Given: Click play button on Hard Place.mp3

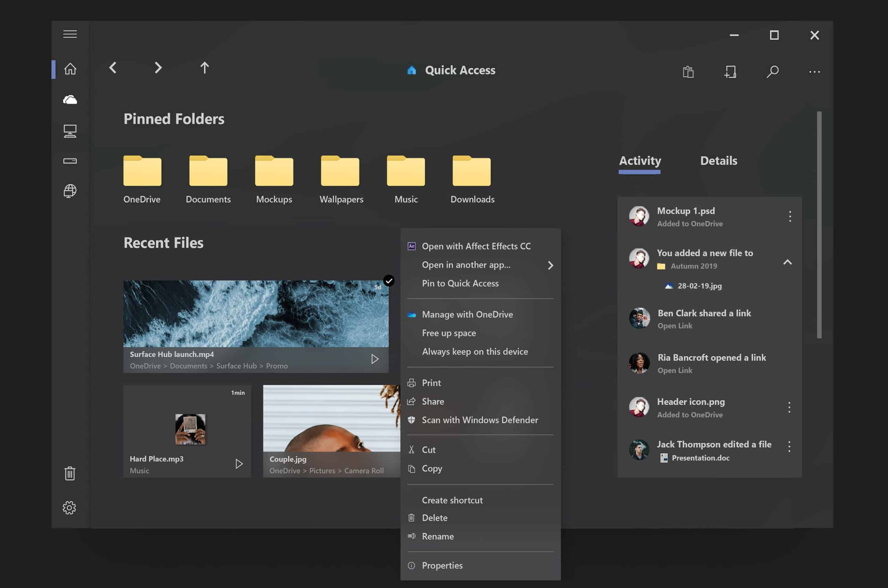Looking at the screenshot, I should (238, 464).
